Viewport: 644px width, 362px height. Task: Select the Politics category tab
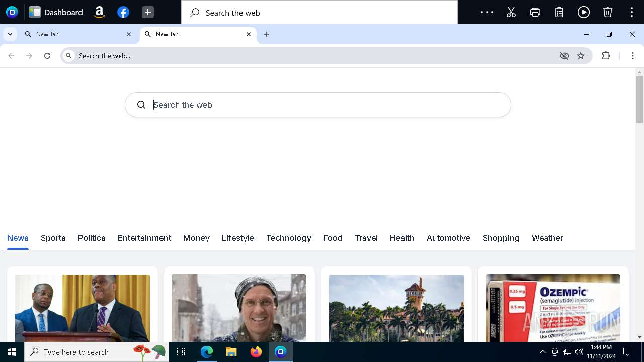[92, 238]
